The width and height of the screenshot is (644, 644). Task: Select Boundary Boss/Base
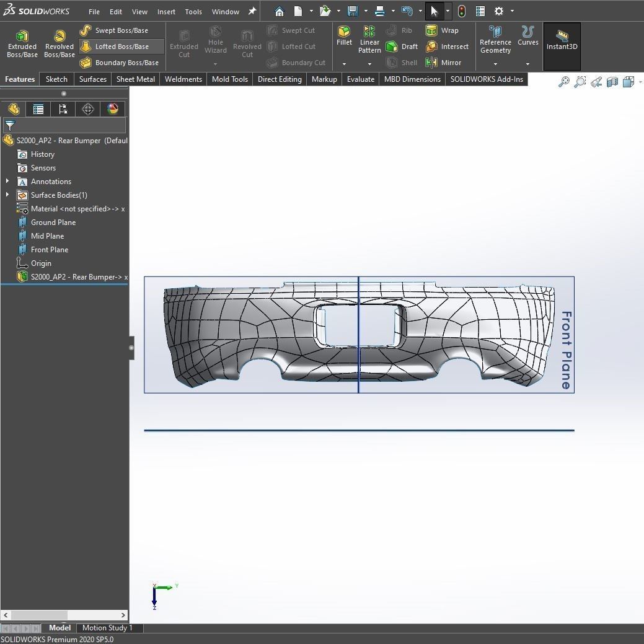[x=119, y=63]
